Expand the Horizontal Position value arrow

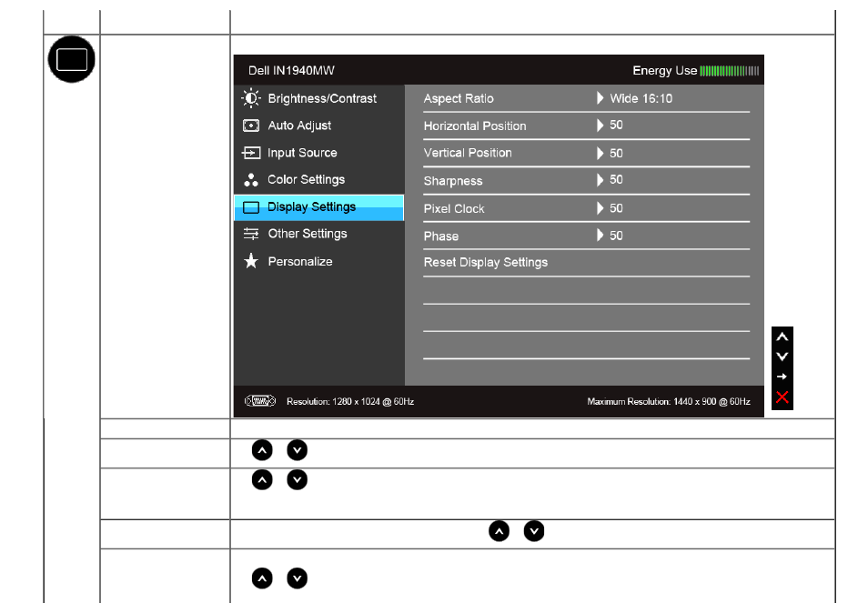(601, 125)
